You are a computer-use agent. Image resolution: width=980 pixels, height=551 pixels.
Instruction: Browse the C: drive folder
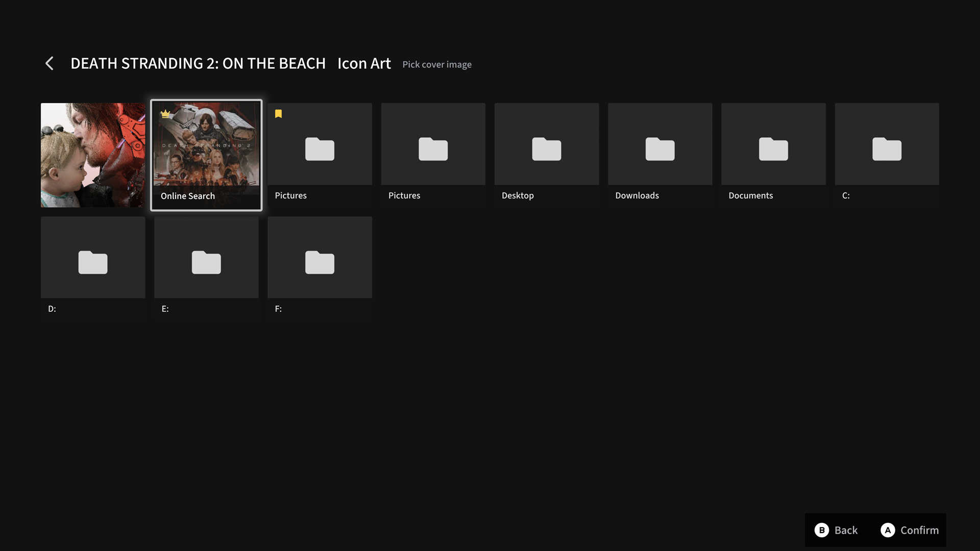(887, 155)
